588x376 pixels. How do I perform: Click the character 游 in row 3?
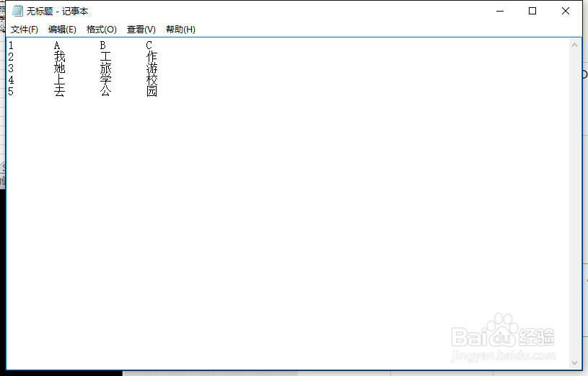pos(152,69)
